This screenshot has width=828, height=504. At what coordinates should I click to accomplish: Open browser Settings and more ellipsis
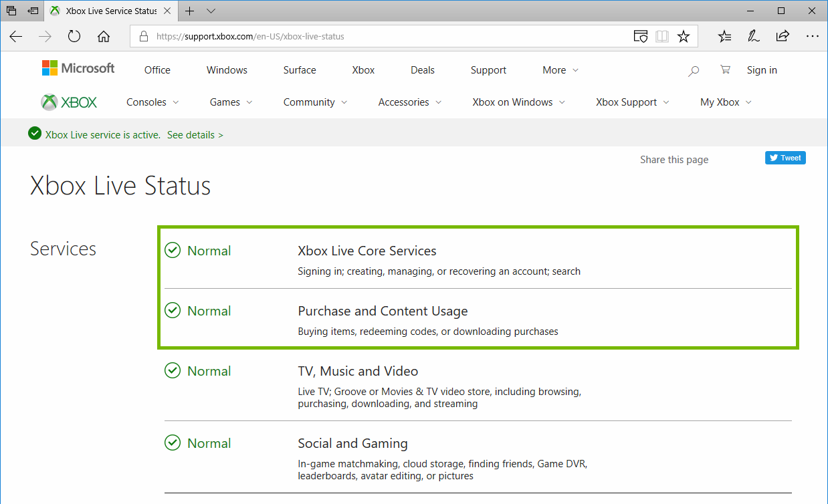(812, 37)
